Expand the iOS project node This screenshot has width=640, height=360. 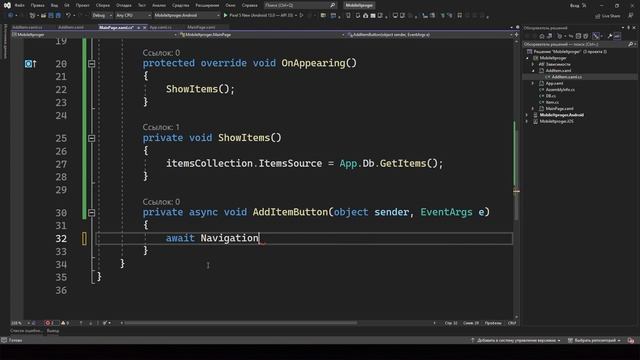click(527, 121)
